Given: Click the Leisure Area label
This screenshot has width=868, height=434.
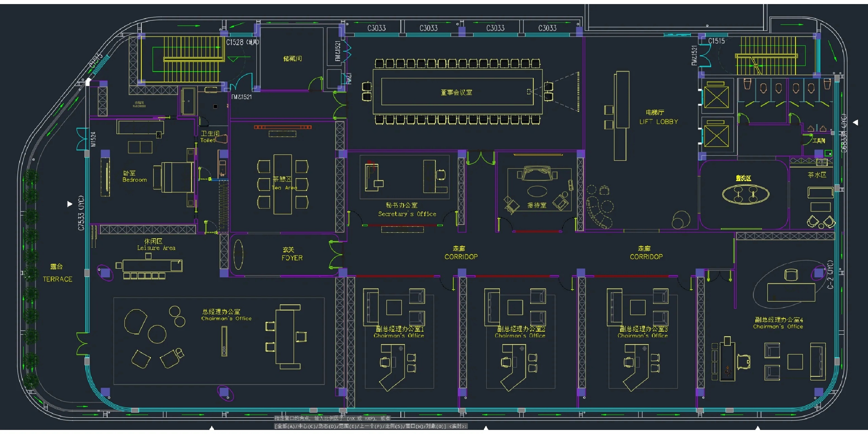Looking at the screenshot, I should click(x=156, y=248).
